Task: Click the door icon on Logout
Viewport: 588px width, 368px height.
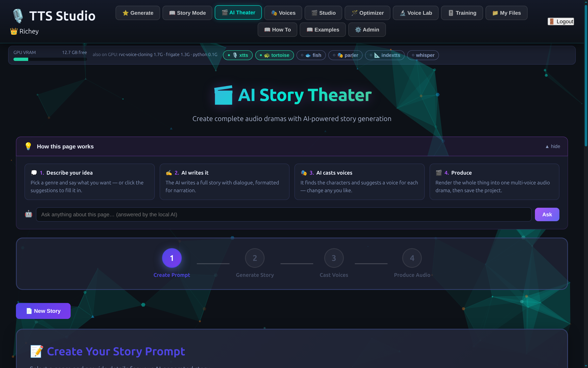Action: (552, 21)
